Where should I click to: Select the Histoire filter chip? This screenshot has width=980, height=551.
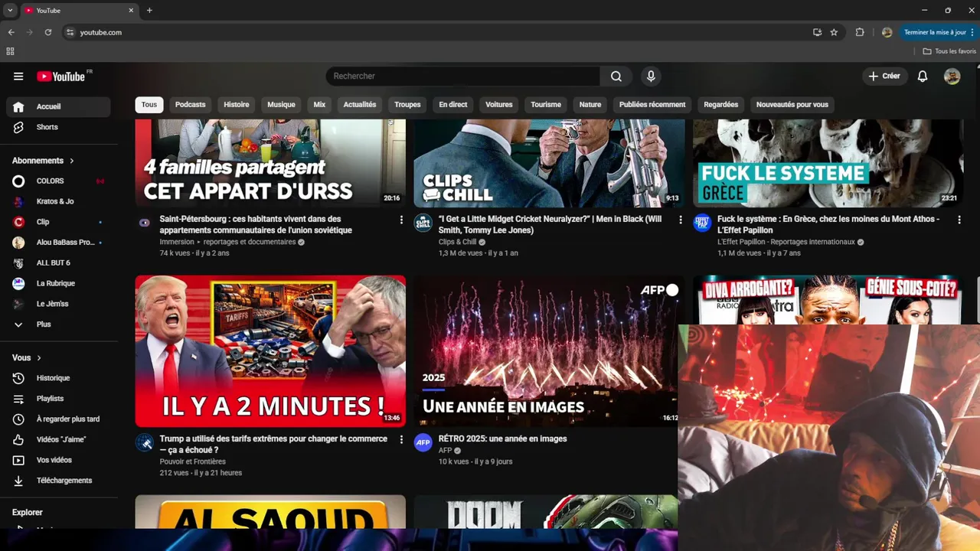coord(237,105)
